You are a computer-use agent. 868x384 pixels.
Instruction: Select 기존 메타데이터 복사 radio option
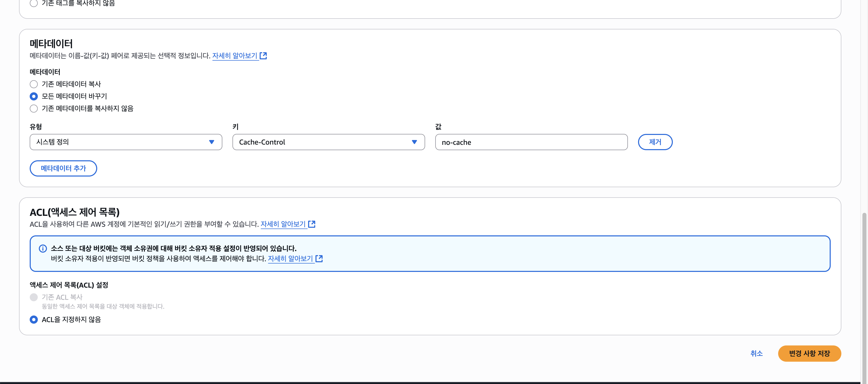point(34,84)
